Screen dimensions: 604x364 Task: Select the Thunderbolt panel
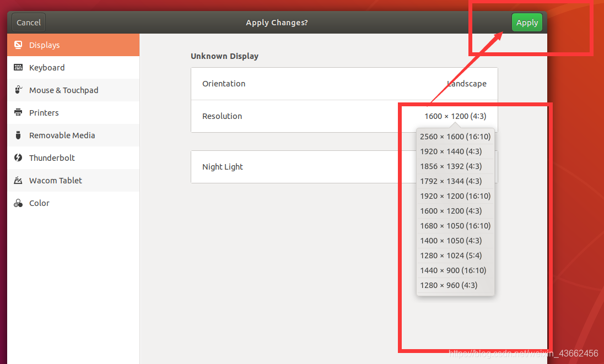[73, 157]
